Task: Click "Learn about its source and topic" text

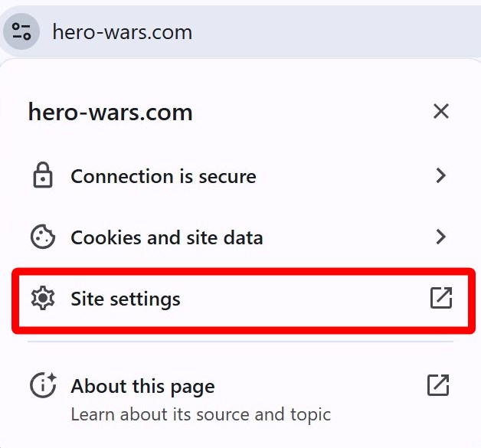Action: click(201, 415)
